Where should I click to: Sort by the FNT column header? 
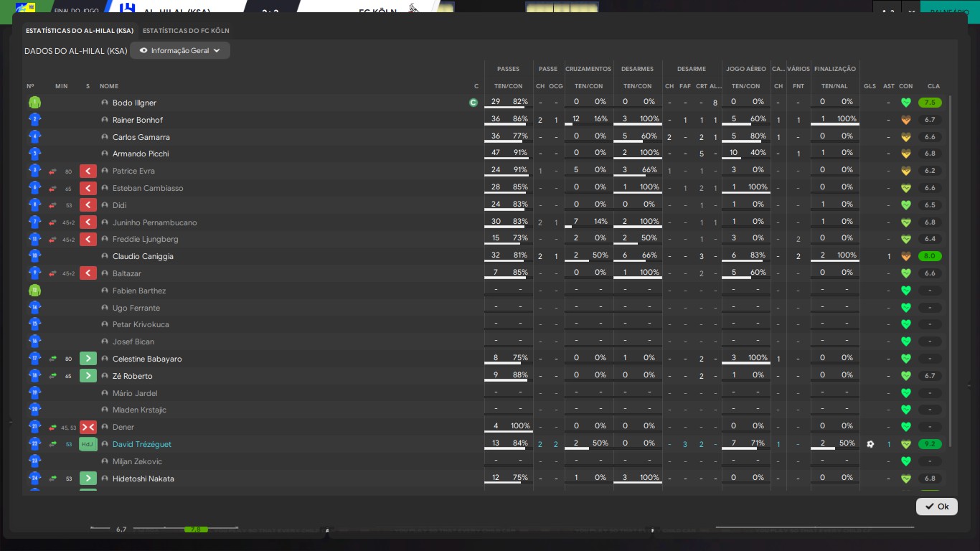point(798,86)
